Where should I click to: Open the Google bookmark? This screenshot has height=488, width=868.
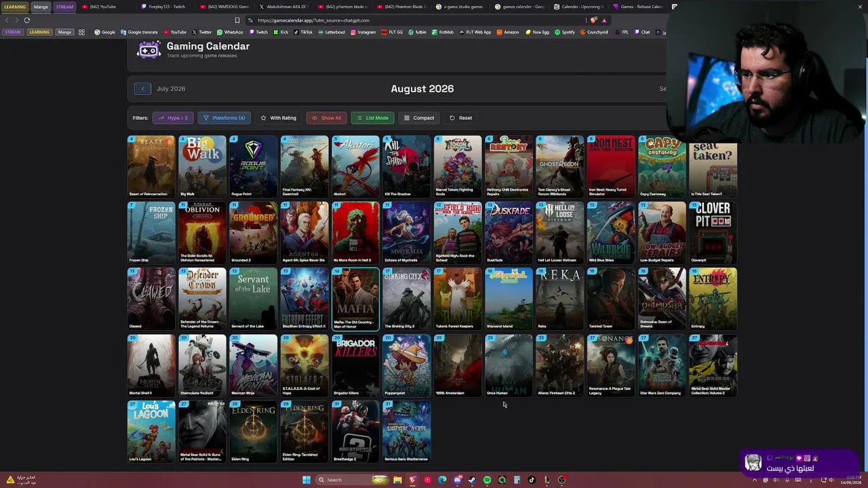pyautogui.click(x=105, y=32)
